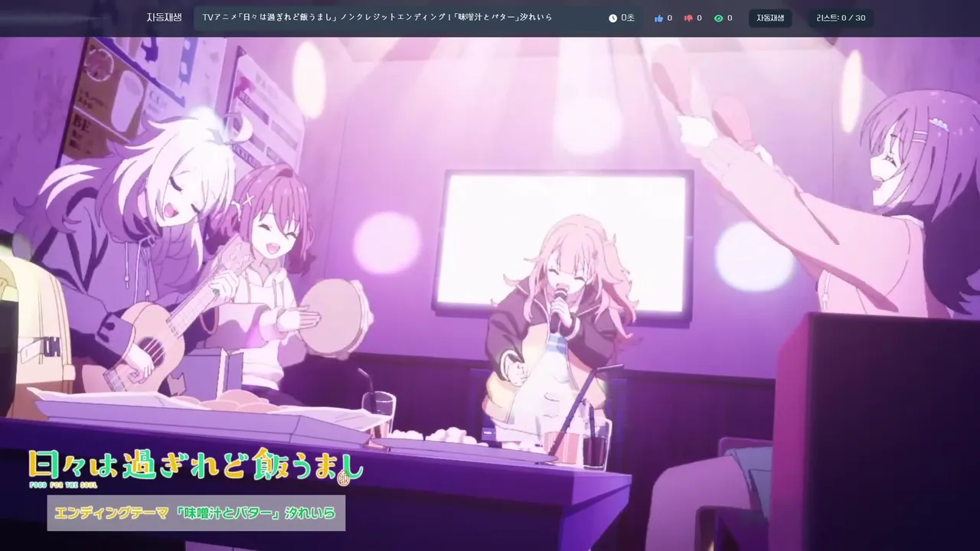Click the blue thumbs-up like icon
Image resolution: width=980 pixels, height=551 pixels.
pyautogui.click(x=658, y=18)
